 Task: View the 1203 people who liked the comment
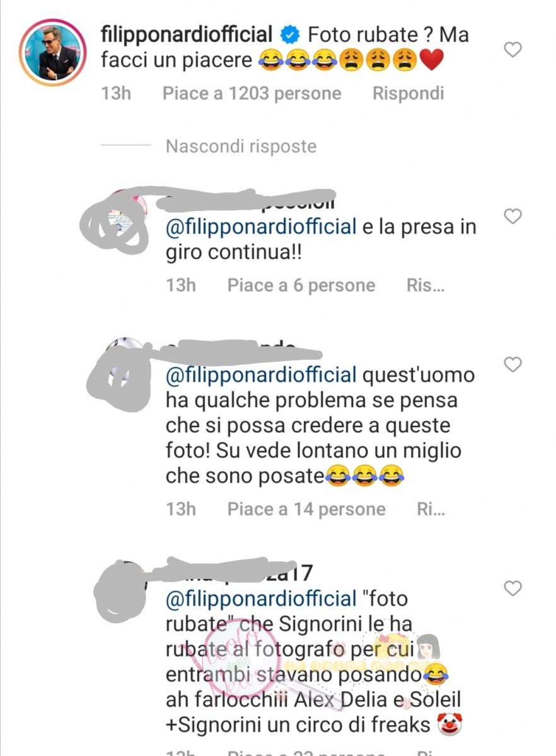coord(252,94)
